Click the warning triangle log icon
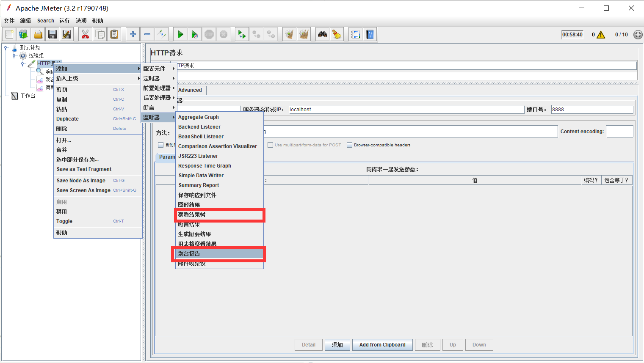 601,35
